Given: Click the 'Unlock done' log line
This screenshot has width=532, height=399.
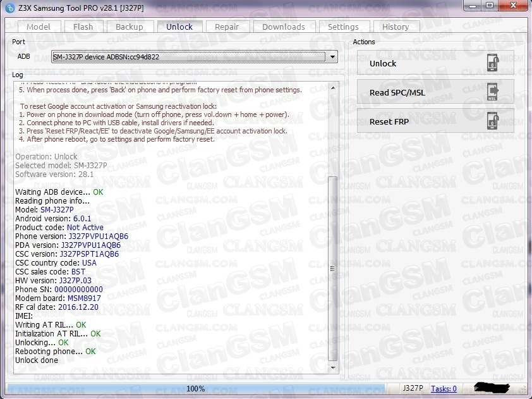Looking at the screenshot, I should [x=37, y=360].
